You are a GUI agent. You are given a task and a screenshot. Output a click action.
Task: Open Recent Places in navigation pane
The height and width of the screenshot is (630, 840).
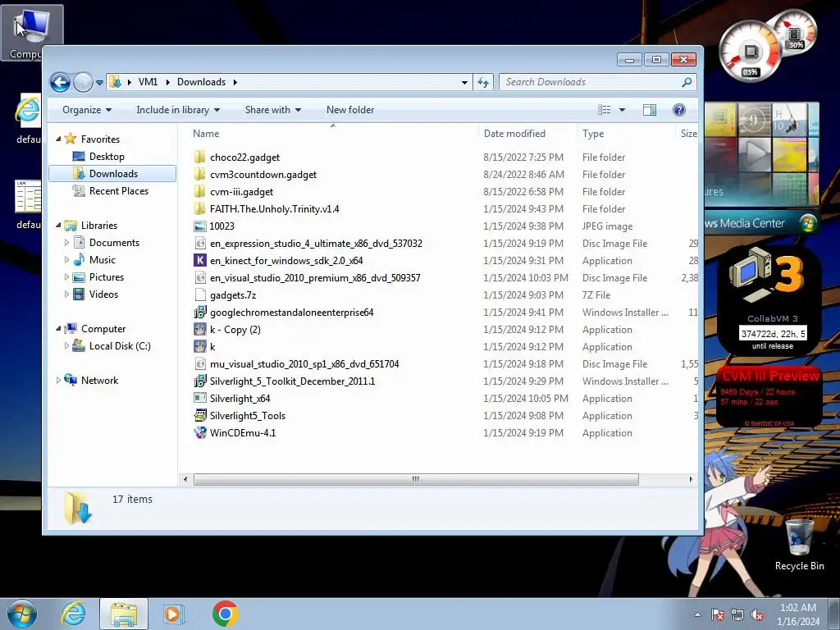118,190
